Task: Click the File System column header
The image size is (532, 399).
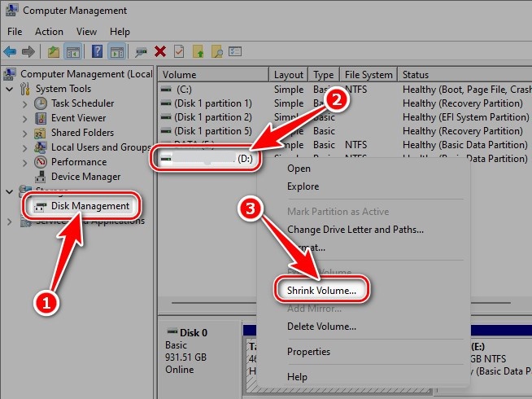Action: [x=368, y=74]
